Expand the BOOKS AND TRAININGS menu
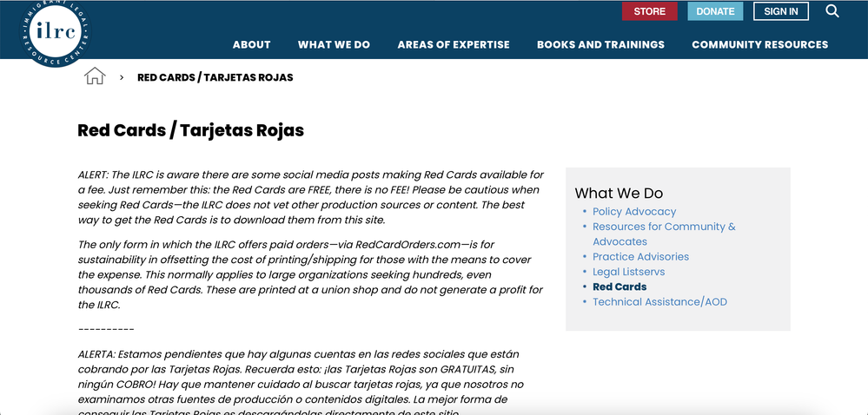The width and height of the screenshot is (868, 415). (x=600, y=44)
